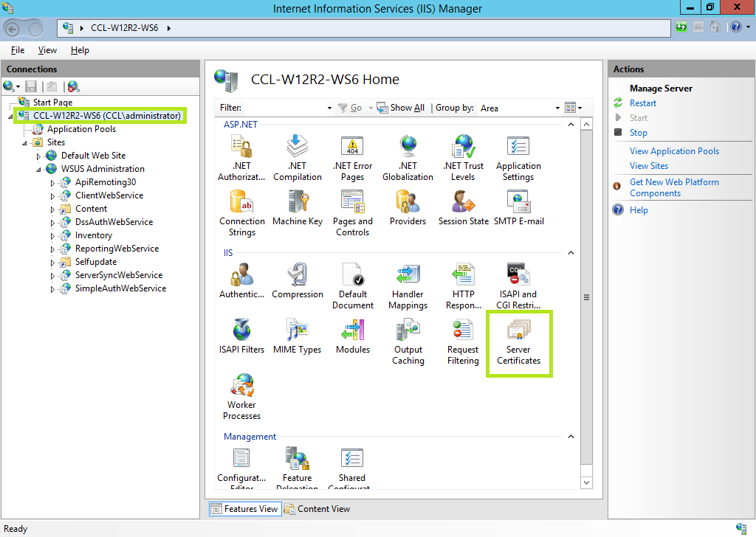Open the View menu

pos(47,50)
